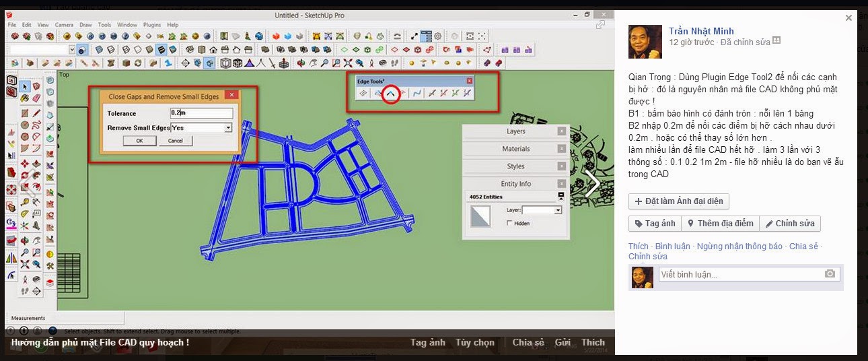Go to next photo with right arrow
This screenshot has width=868, height=361.
pyautogui.click(x=592, y=183)
